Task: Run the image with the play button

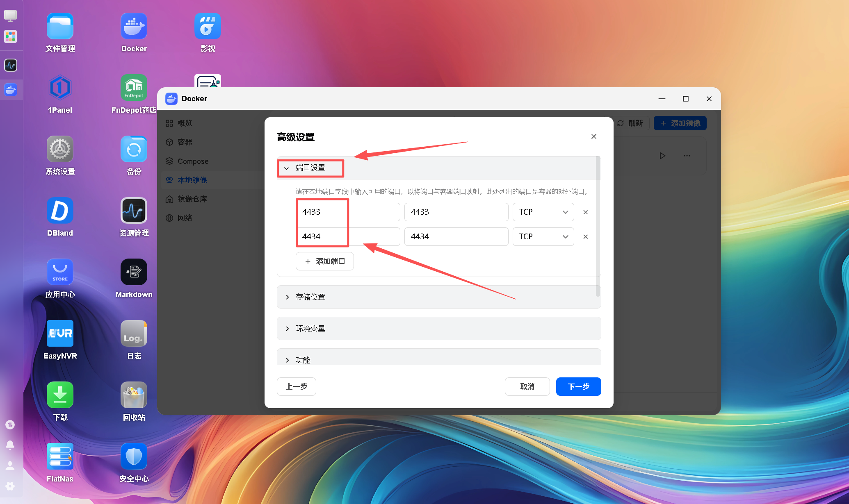Action: pyautogui.click(x=662, y=156)
